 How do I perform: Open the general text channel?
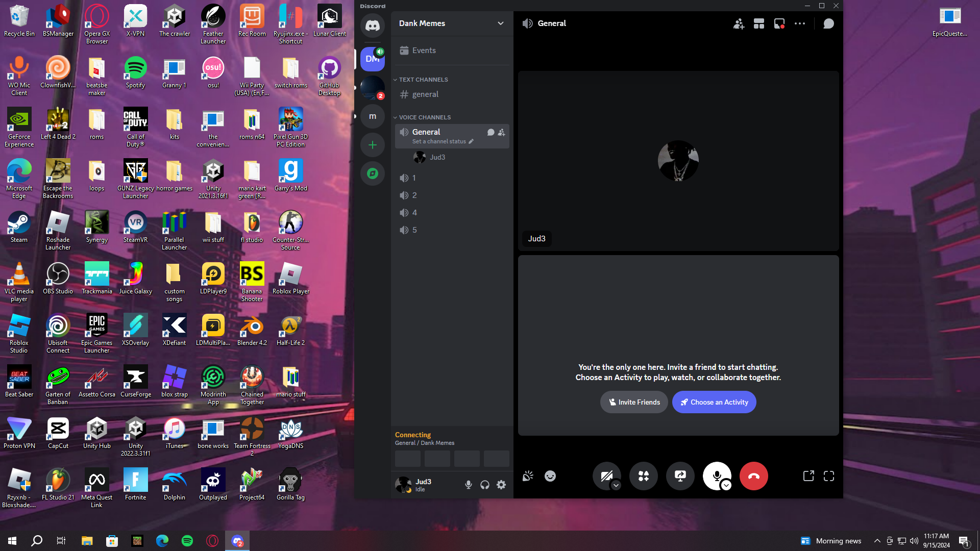pos(425,94)
